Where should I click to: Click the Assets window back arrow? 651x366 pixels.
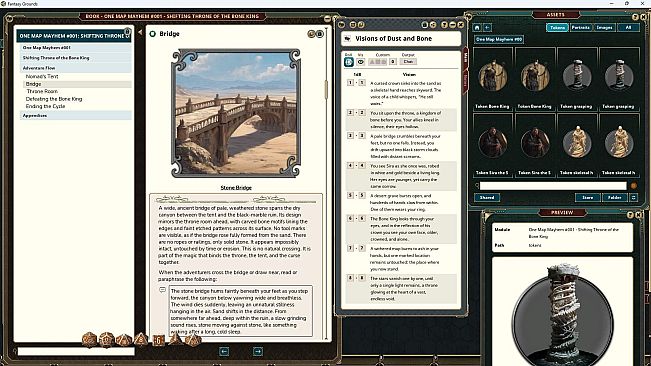point(487,27)
